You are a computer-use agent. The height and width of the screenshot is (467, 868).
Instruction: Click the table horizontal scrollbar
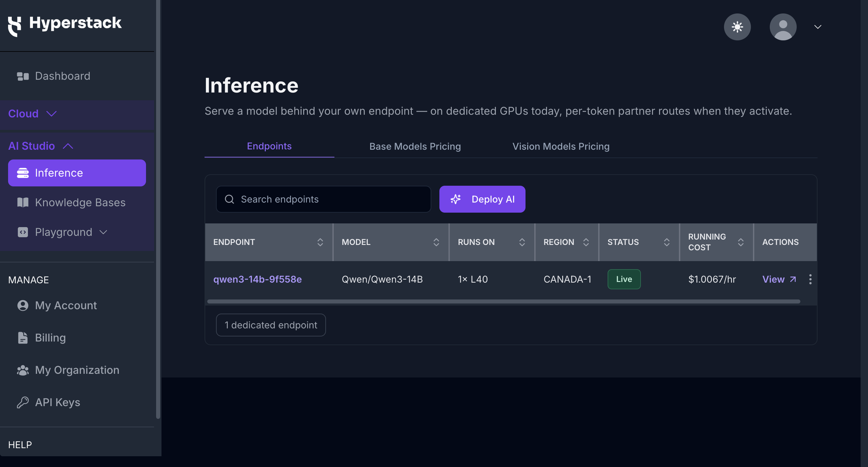coord(504,302)
